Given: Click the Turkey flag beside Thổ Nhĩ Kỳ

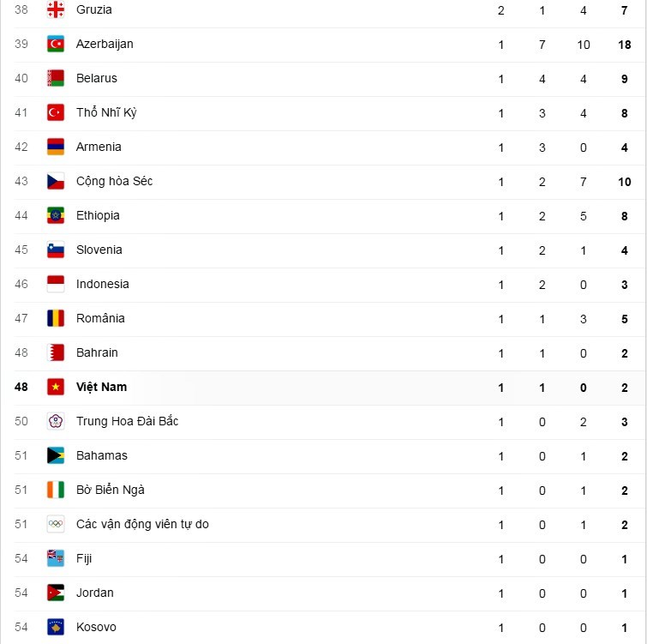Looking at the screenshot, I should tap(56, 112).
